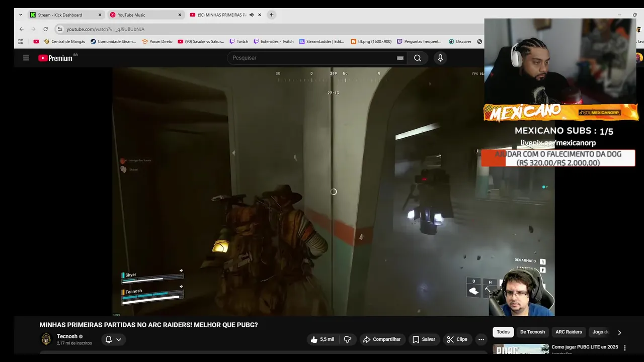Restore down the browser window
The height and width of the screenshot is (362, 644).
coord(635,15)
